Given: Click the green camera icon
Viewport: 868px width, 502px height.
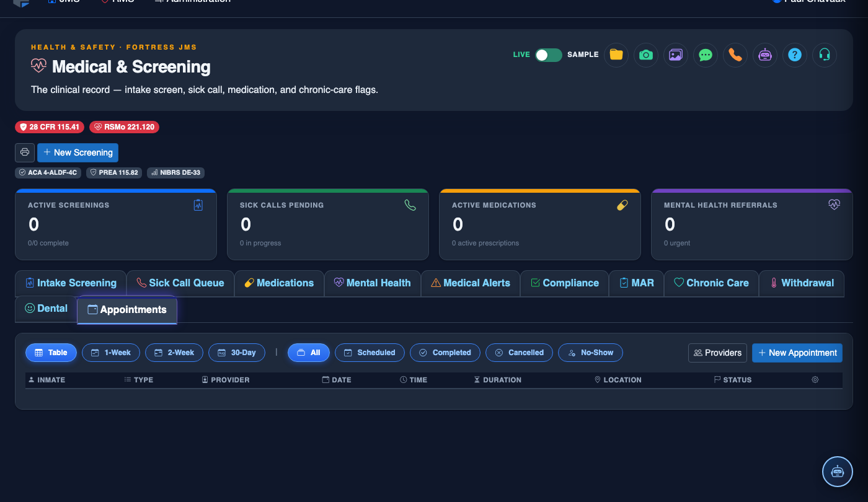Looking at the screenshot, I should click(646, 55).
